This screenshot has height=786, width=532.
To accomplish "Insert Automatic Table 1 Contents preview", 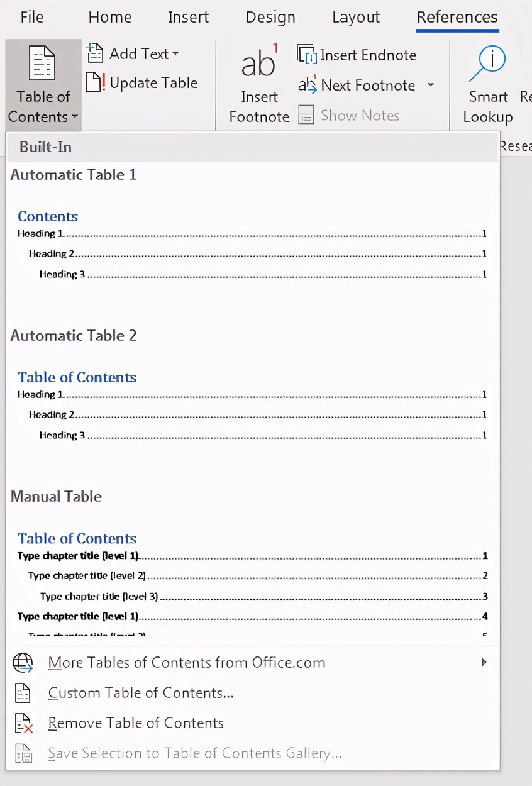I will (x=252, y=246).
